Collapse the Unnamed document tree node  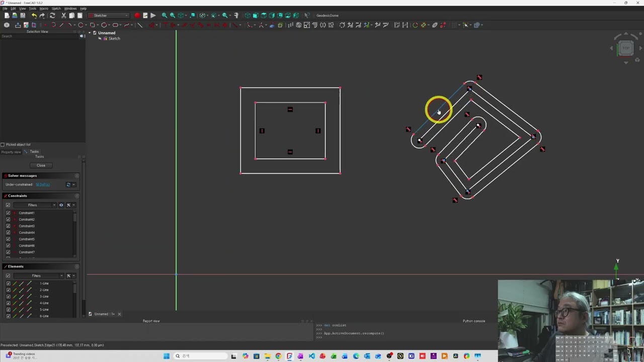click(x=90, y=33)
